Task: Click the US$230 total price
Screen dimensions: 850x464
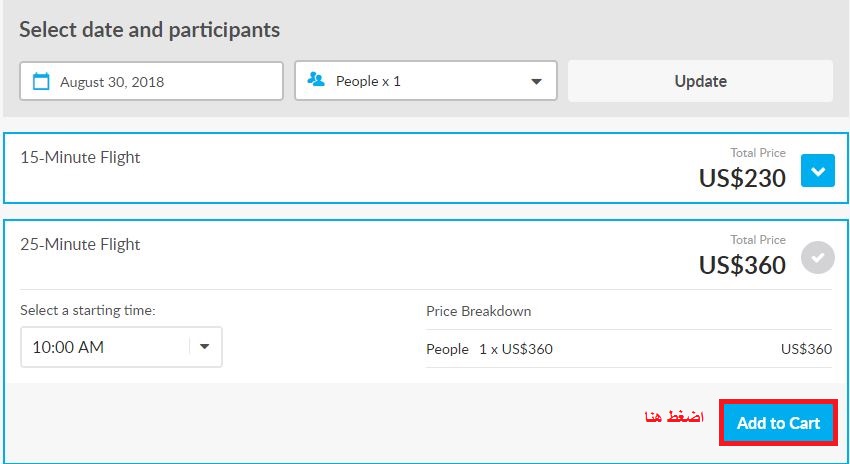Action: [742, 178]
